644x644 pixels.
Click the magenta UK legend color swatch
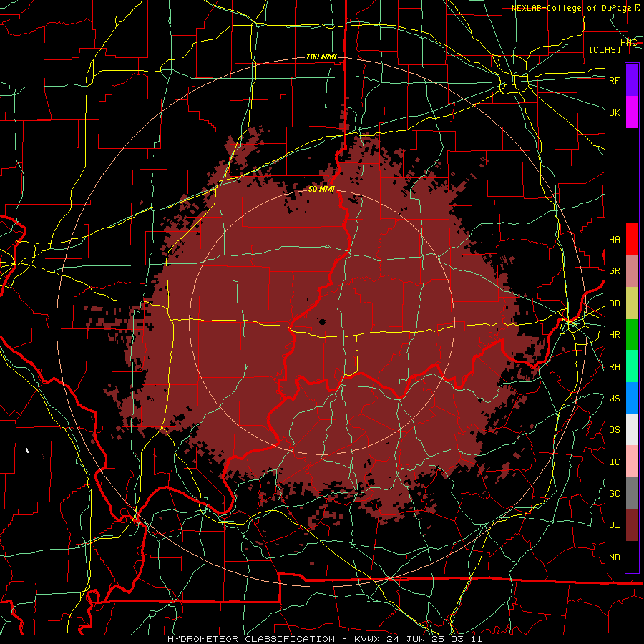coord(632,112)
